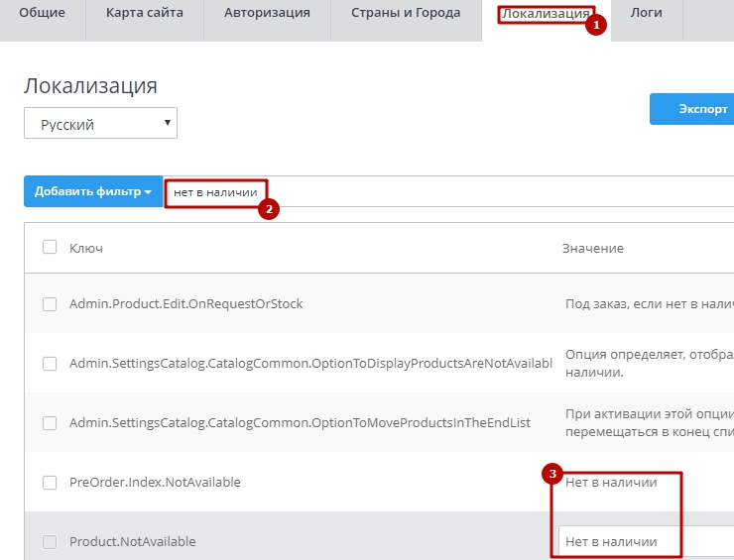The height and width of the screenshot is (560, 734).
Task: Switch to the Карта сайта tab
Action: (143, 14)
